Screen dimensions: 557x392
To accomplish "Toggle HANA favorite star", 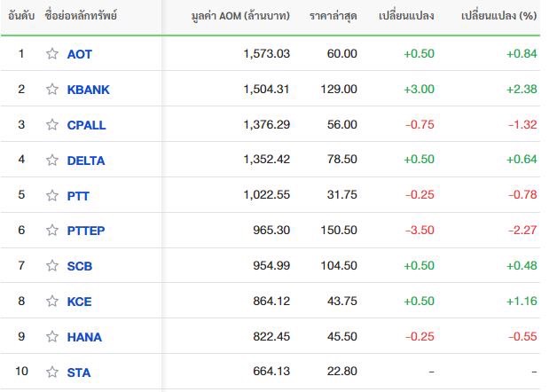I will [52, 336].
